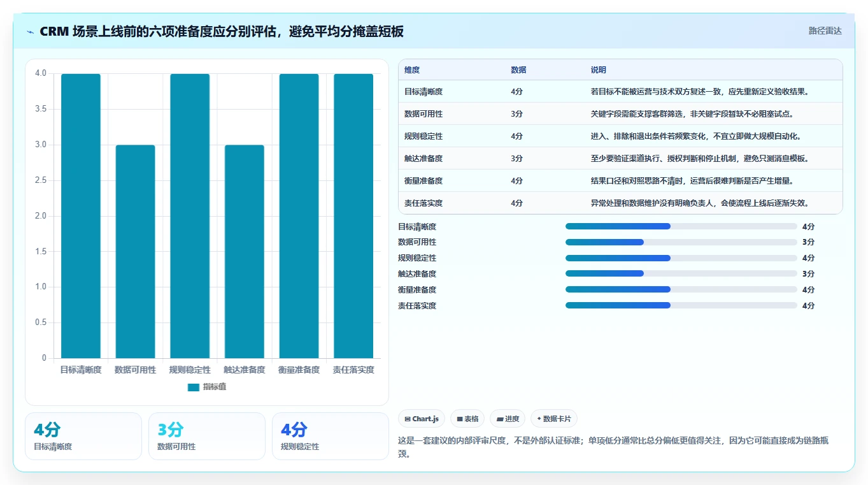Click the 衡量准备度 bar in the chart

(299, 216)
